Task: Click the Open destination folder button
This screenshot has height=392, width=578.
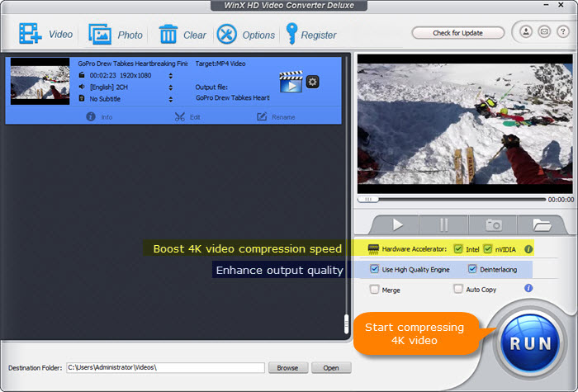Action: [x=331, y=368]
